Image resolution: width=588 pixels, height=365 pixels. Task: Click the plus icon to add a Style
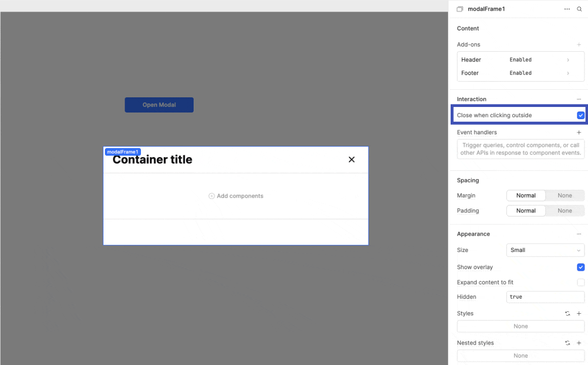tap(579, 313)
